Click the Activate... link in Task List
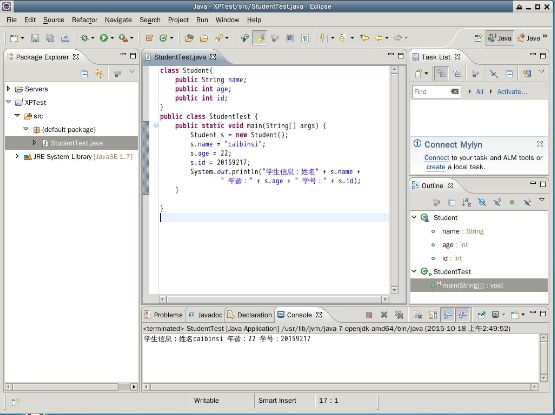The width and height of the screenshot is (555, 415). pos(512,92)
